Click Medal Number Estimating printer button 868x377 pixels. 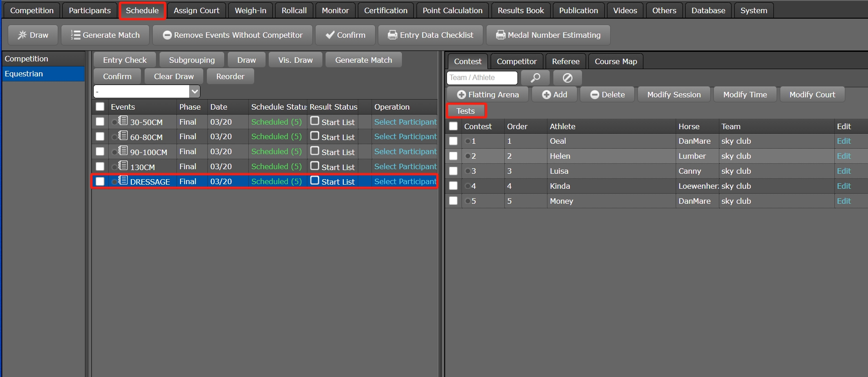(x=548, y=35)
